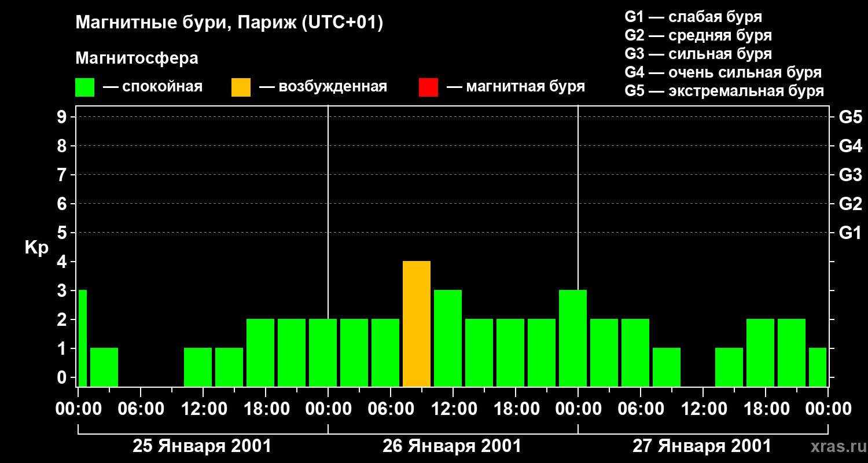Image resolution: width=868 pixels, height=463 pixels.
Task: Select the orange Kp 4 bar
Action: coord(417,324)
